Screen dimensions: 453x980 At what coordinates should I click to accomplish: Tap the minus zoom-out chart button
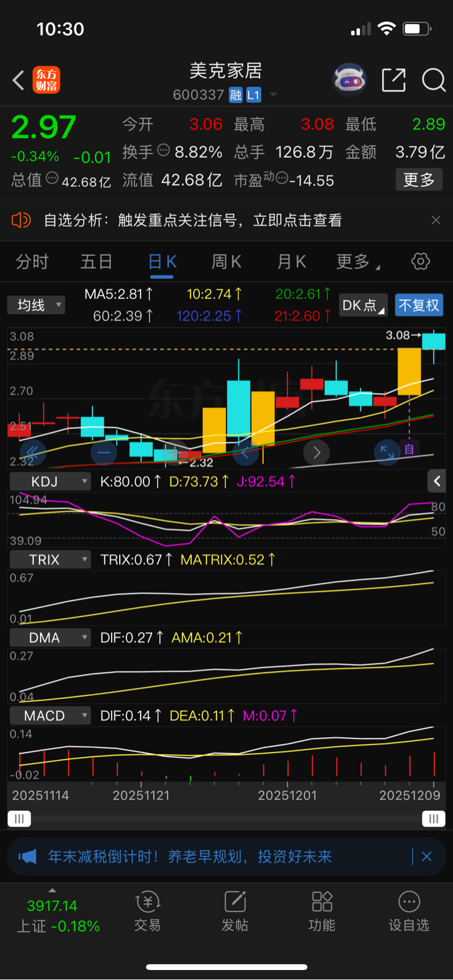104,453
